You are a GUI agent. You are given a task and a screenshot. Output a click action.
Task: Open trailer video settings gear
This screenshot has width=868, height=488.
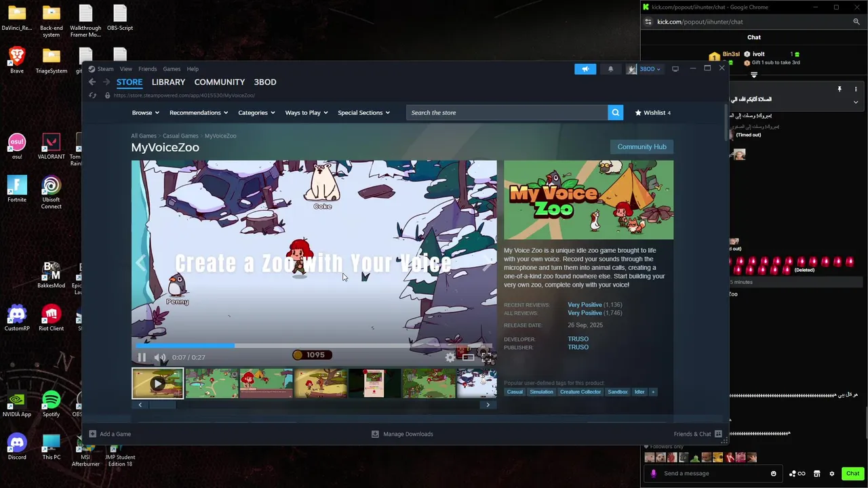450,357
